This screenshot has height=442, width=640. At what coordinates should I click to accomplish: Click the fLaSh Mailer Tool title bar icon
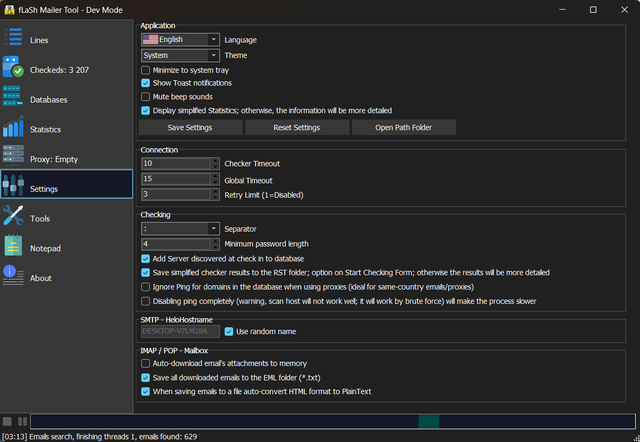click(x=9, y=10)
